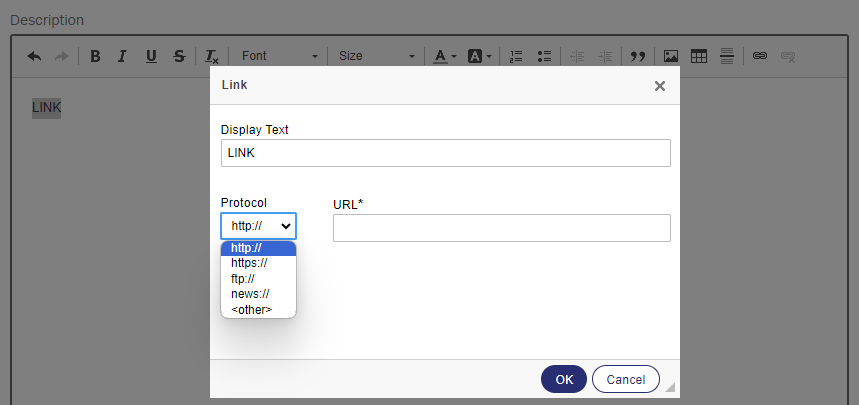The height and width of the screenshot is (405, 859).
Task: Open the Size dropdown
Action: (376, 56)
